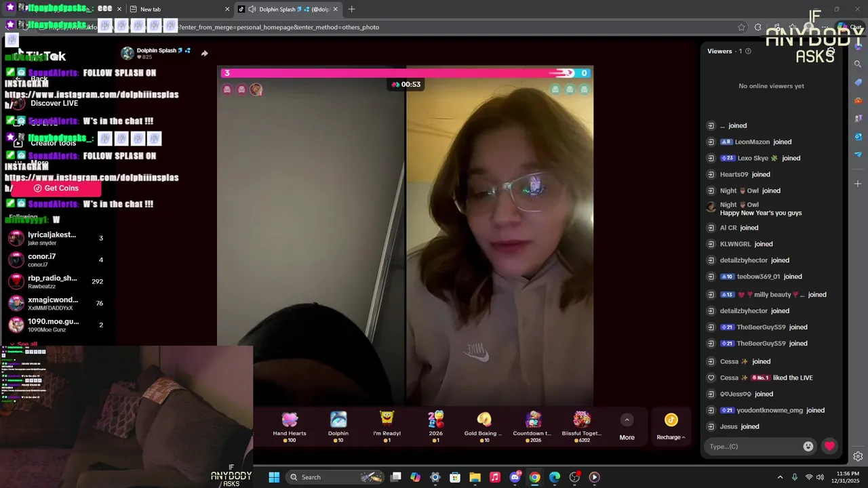Open Shopping tag in Edge sidebar
Viewport: 868px width, 488px height.
click(x=858, y=82)
